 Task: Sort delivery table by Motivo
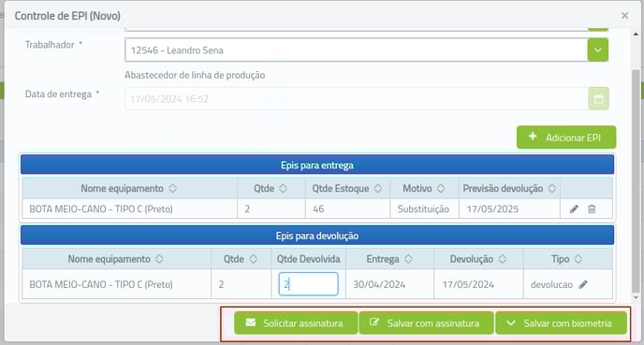pyautogui.click(x=441, y=188)
